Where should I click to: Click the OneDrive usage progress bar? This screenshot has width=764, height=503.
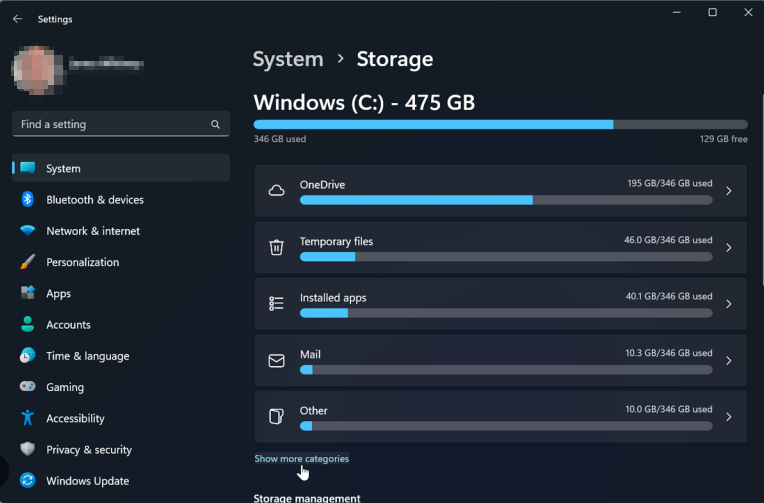coord(506,200)
